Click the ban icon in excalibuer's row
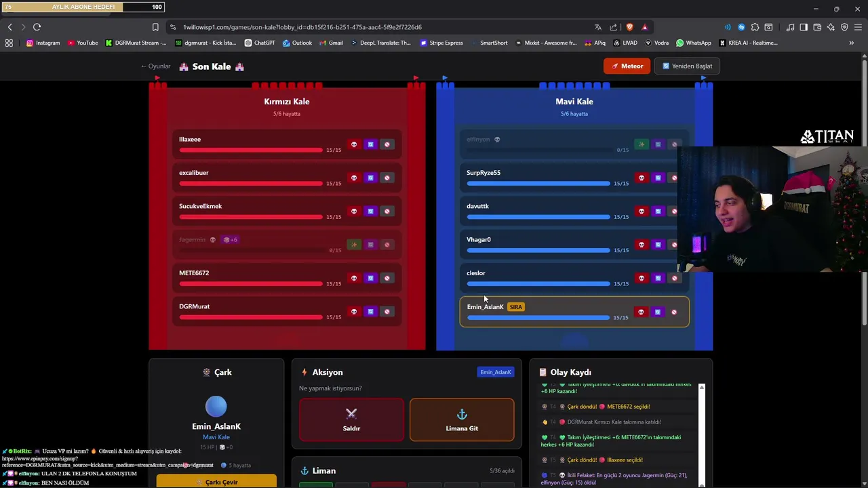This screenshot has width=868, height=488. pyautogui.click(x=387, y=178)
